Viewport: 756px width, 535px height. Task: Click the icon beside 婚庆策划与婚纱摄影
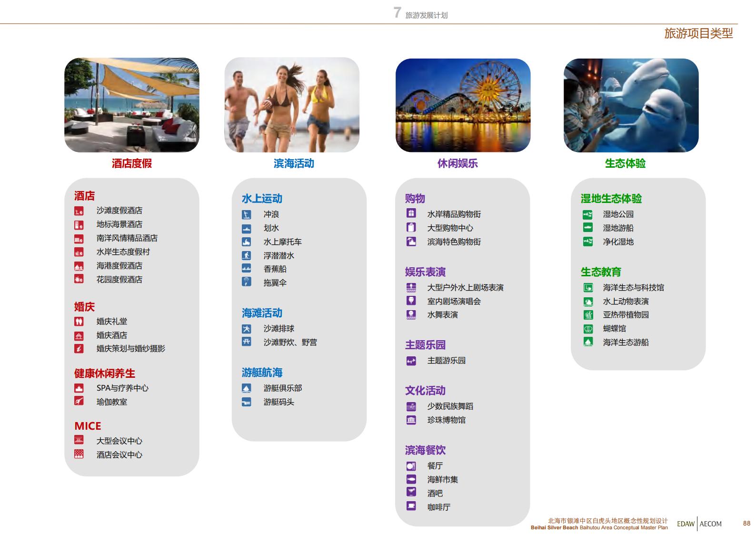click(79, 349)
